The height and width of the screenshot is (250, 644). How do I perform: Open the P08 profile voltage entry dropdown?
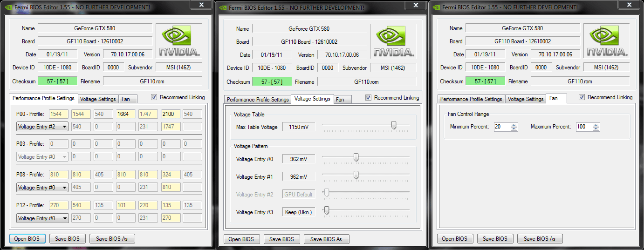pos(42,188)
